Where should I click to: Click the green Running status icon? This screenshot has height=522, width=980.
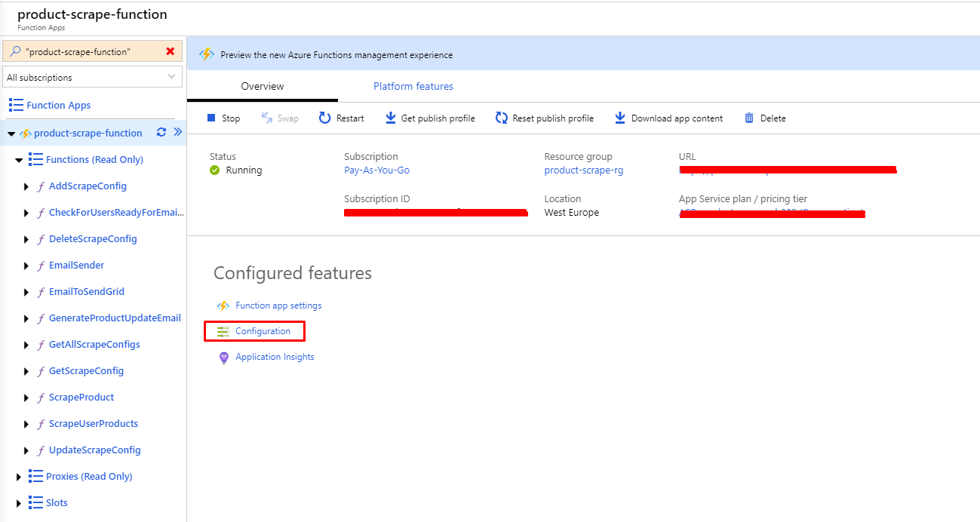tap(215, 170)
